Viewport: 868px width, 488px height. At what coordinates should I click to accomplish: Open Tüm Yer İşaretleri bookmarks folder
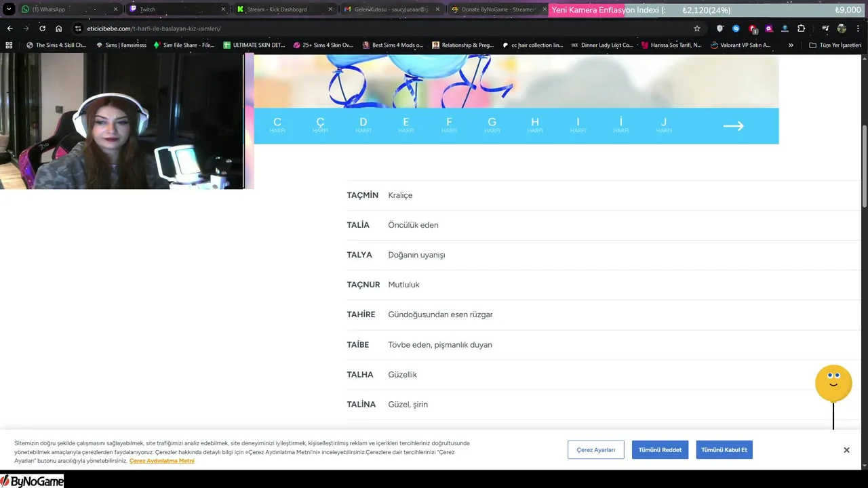click(835, 45)
